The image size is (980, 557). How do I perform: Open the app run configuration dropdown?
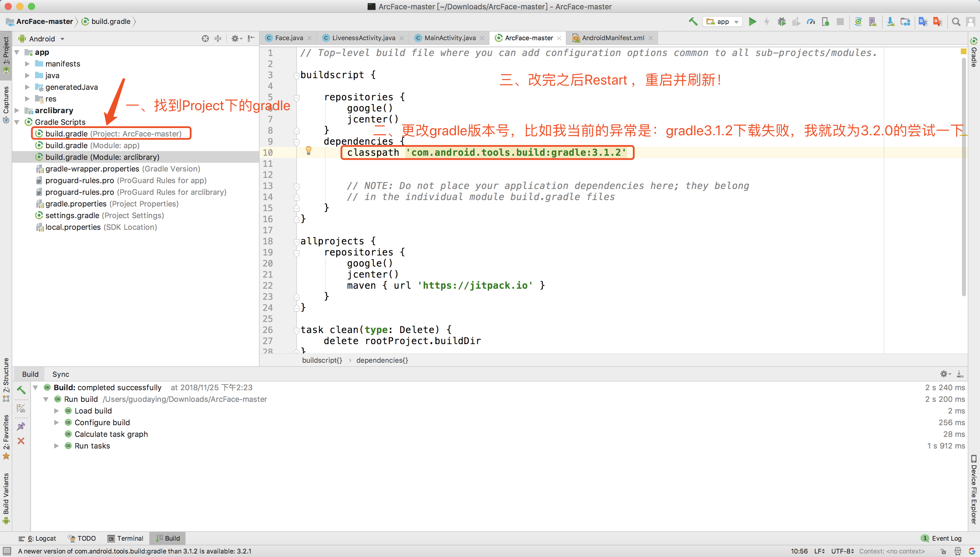722,21
